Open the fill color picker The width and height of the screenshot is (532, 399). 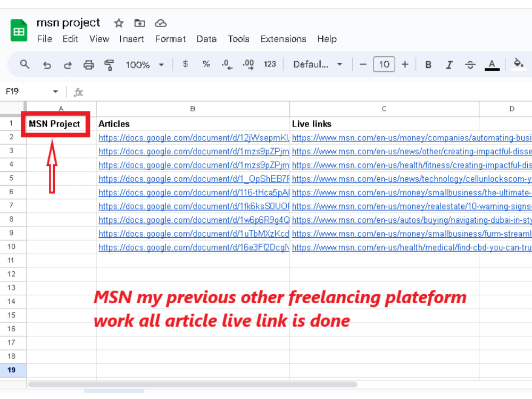pos(518,64)
